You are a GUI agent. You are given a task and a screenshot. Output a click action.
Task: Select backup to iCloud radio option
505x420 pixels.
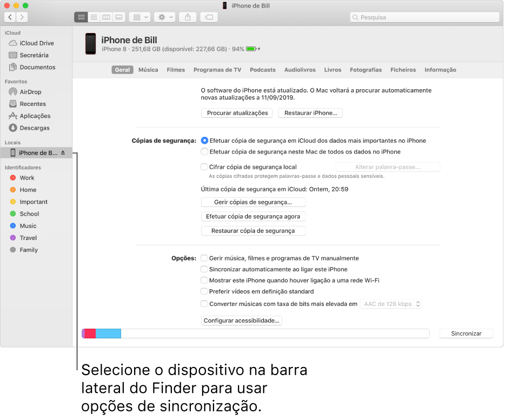(x=204, y=141)
